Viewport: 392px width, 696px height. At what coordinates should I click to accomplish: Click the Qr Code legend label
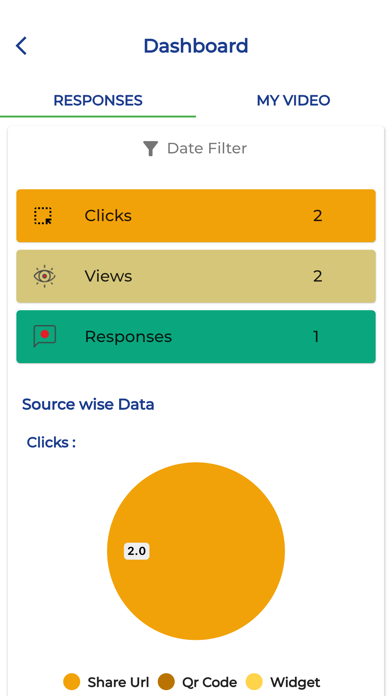(210, 682)
